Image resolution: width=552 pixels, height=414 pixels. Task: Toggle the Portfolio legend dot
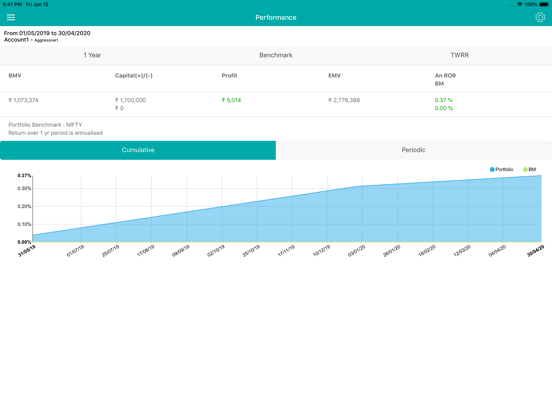[492, 169]
